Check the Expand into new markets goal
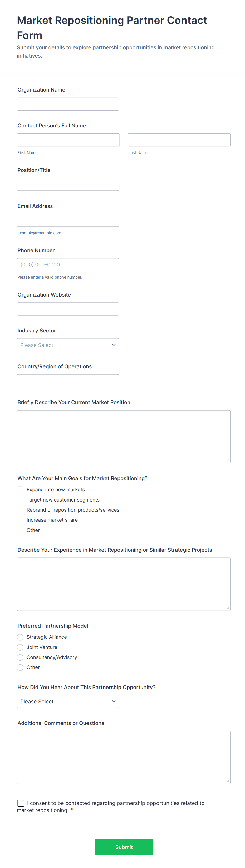245x868 pixels. coord(20,489)
